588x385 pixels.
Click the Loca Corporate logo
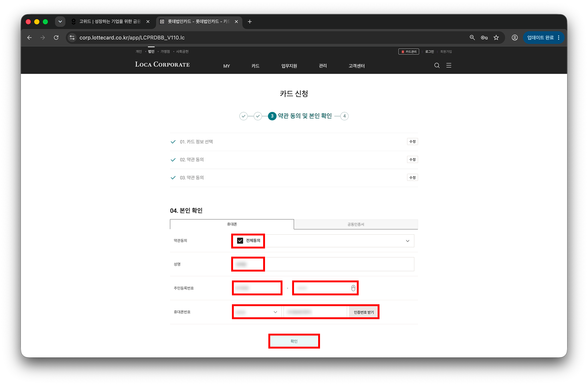pos(162,64)
